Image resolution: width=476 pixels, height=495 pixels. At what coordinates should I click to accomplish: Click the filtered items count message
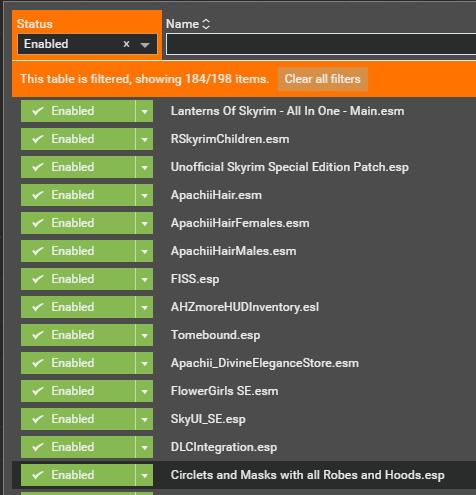145,79
